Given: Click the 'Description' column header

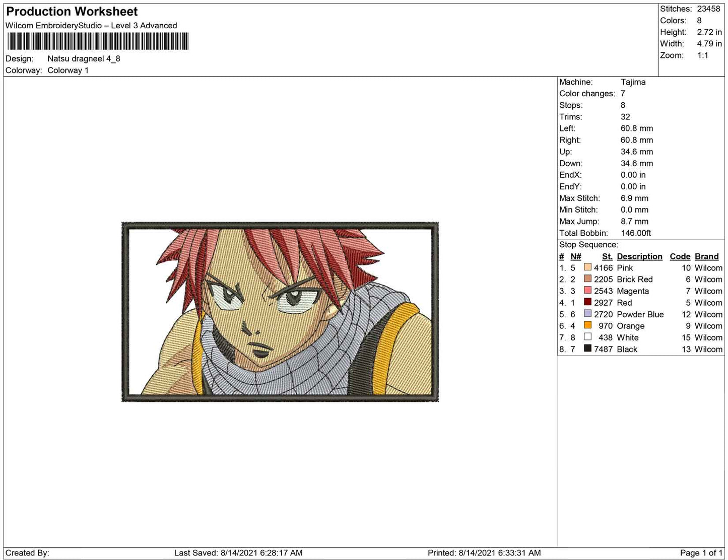Looking at the screenshot, I should click(639, 256).
